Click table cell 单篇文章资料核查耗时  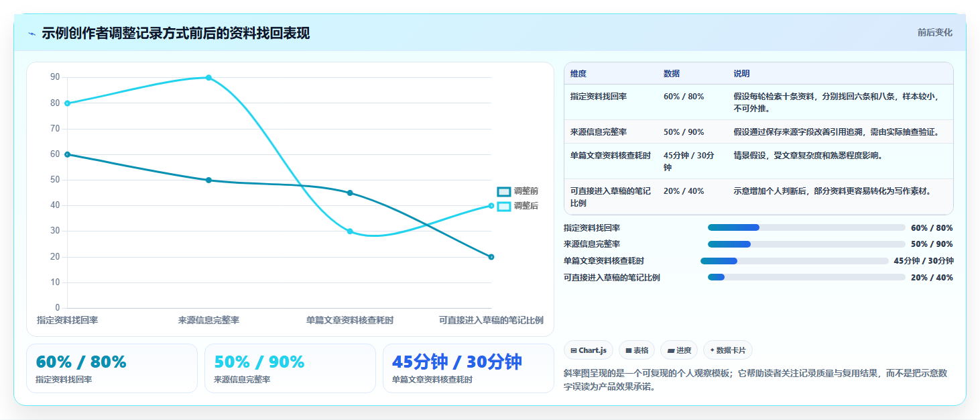611,156
